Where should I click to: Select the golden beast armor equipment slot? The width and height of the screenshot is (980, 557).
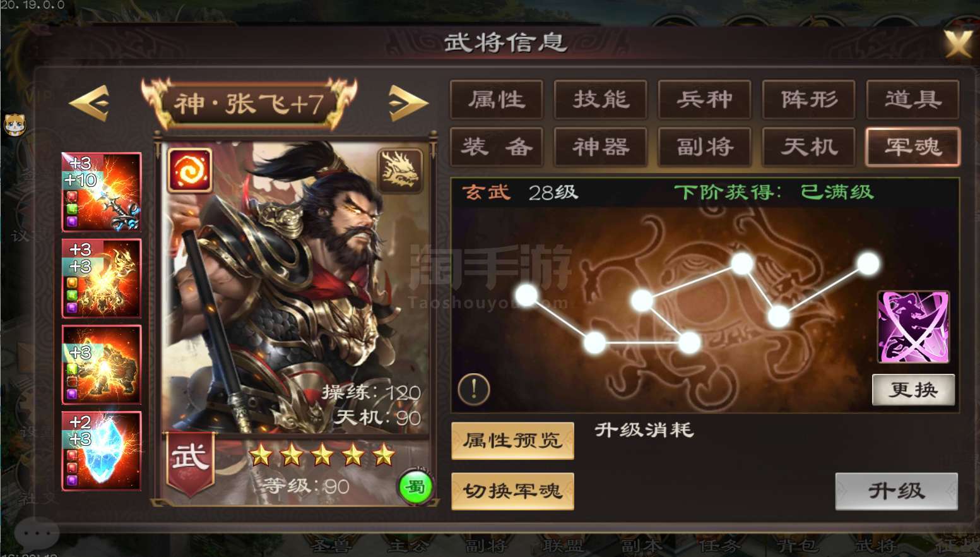102,278
